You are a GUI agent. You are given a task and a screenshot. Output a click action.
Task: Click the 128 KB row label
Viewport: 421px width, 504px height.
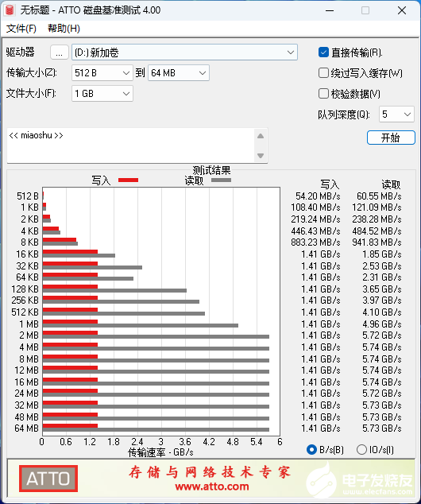tap(25, 289)
